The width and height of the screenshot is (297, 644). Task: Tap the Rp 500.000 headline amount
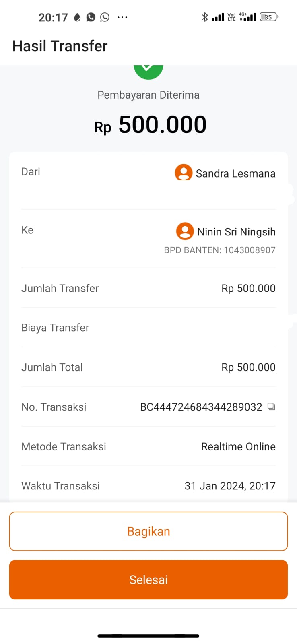(151, 125)
